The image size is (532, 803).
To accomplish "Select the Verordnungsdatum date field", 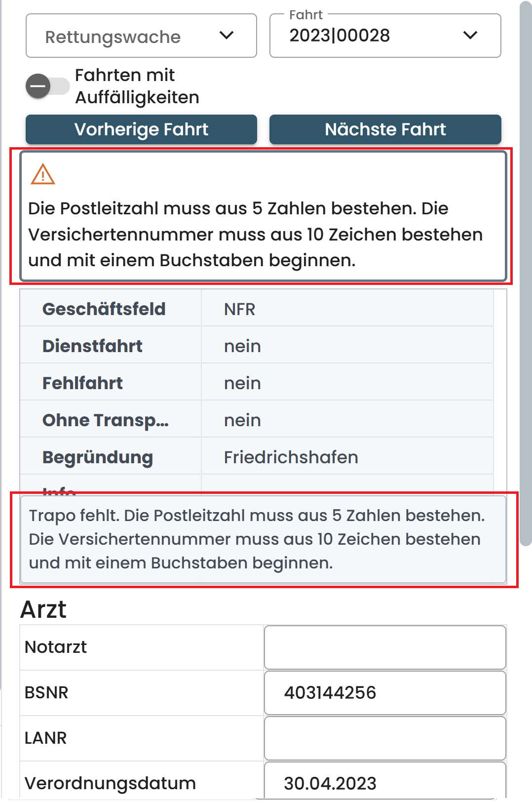I will coord(385,783).
